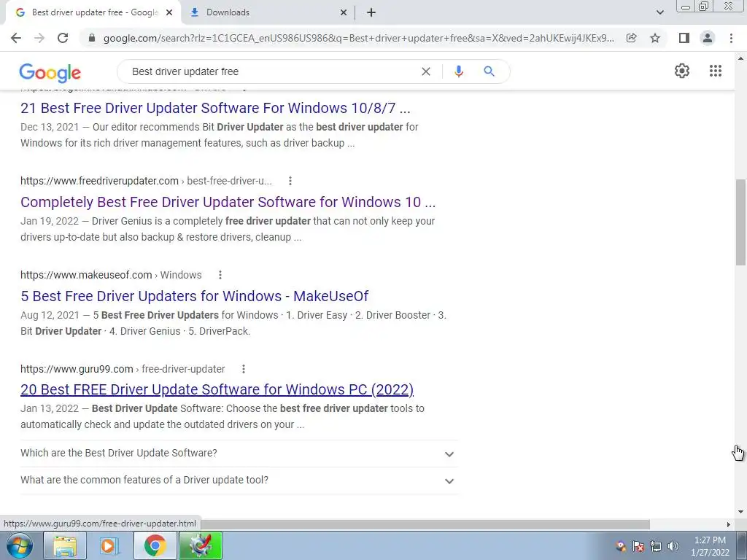Clear the Google search box
The image size is (747, 560).
click(426, 71)
